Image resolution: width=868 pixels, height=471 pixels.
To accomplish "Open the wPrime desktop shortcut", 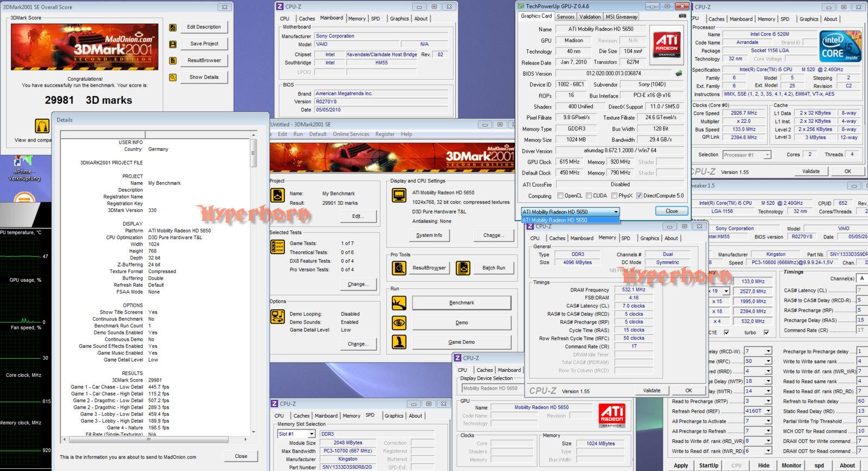I will (x=24, y=169).
